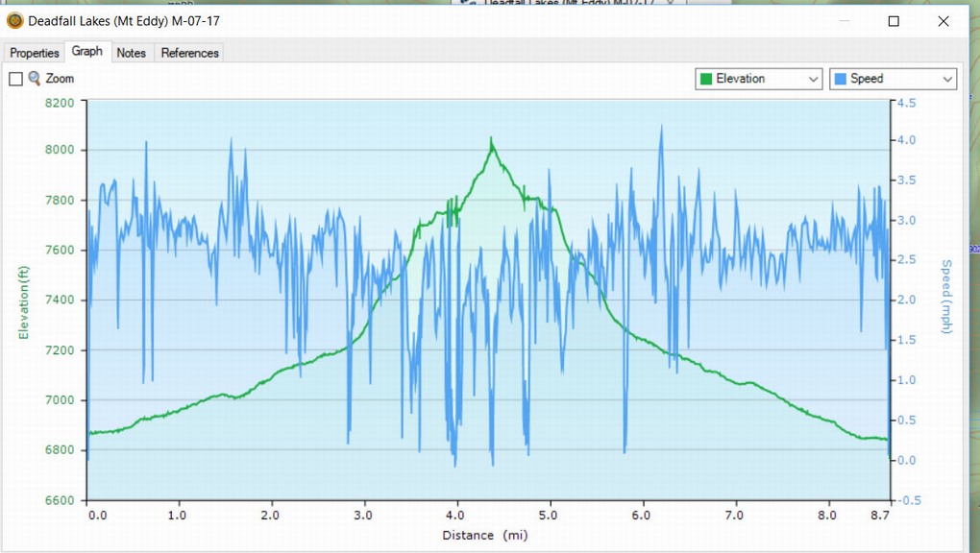Click the 'Distance (mi)' axis label

pyautogui.click(x=485, y=535)
